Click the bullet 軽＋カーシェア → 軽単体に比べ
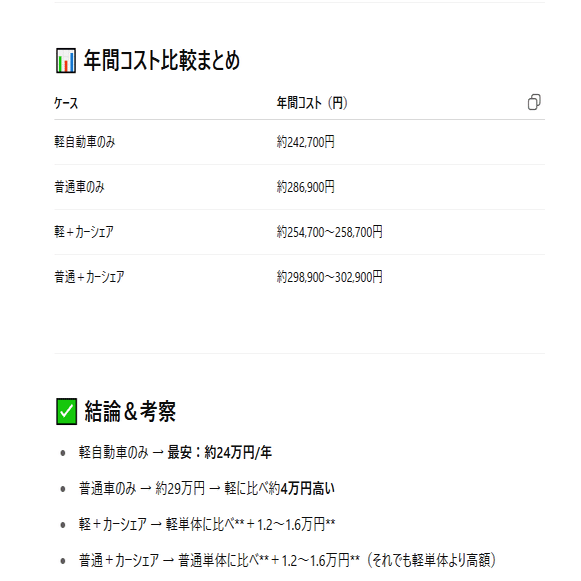Screen dimensions: 581x581 tap(207, 524)
